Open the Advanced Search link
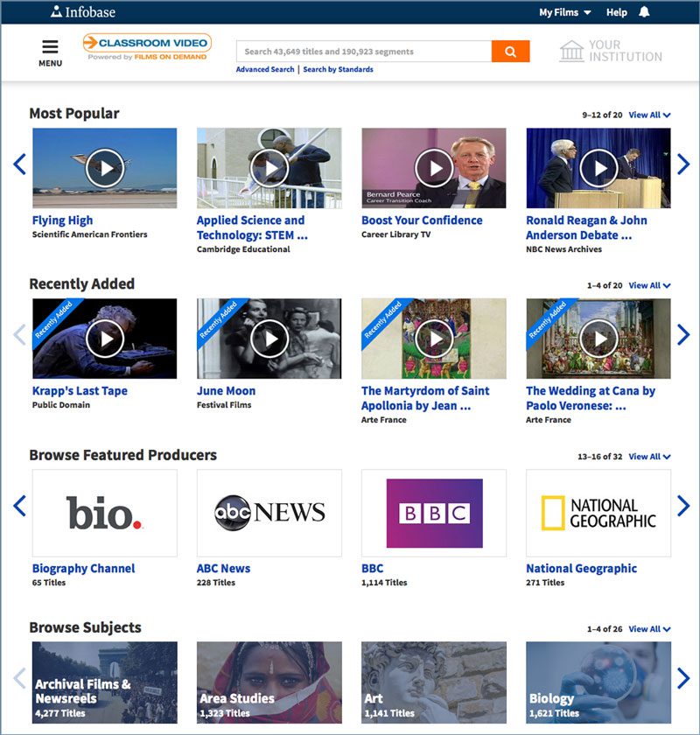 [x=265, y=69]
